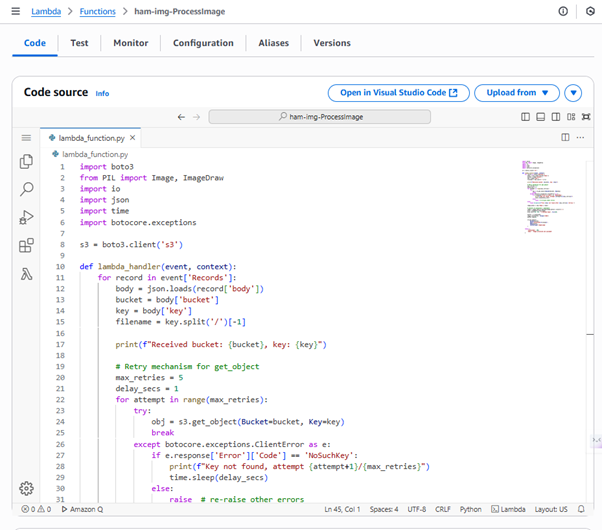The width and height of the screenshot is (602, 530).
Task: Toggle primary side bar layout icon
Action: click(x=525, y=117)
